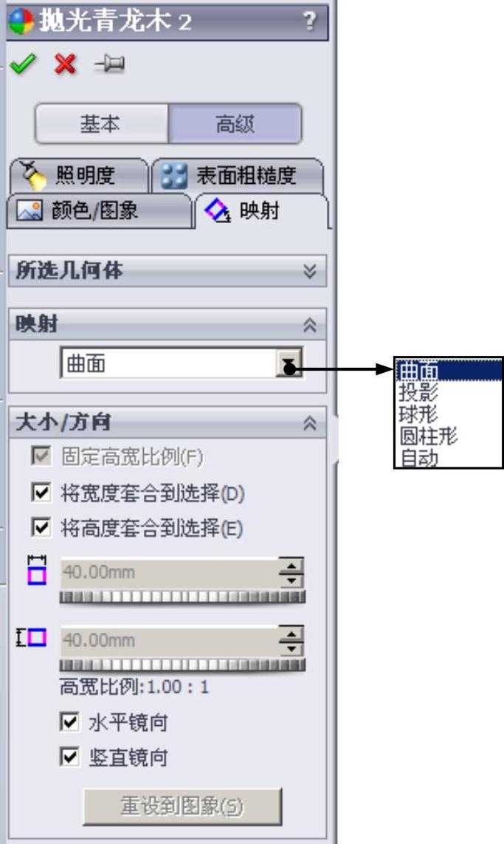
Task: Select the 高级 mode button
Action: click(x=235, y=124)
